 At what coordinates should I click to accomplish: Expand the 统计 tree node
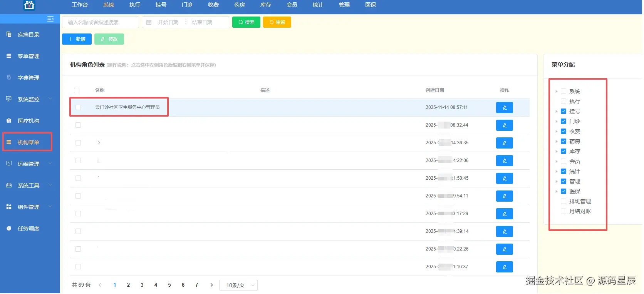[557, 172]
